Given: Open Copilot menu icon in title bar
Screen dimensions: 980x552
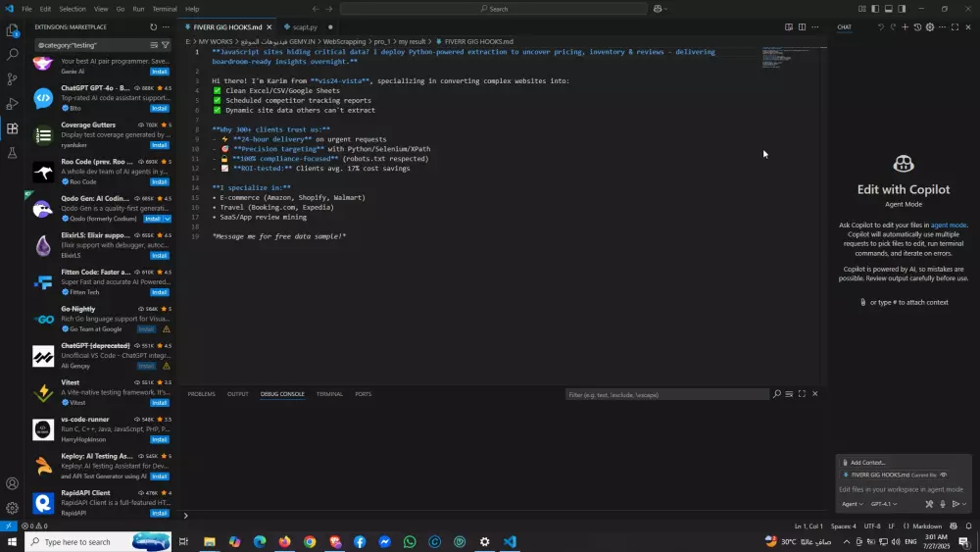Looking at the screenshot, I should point(660,9).
